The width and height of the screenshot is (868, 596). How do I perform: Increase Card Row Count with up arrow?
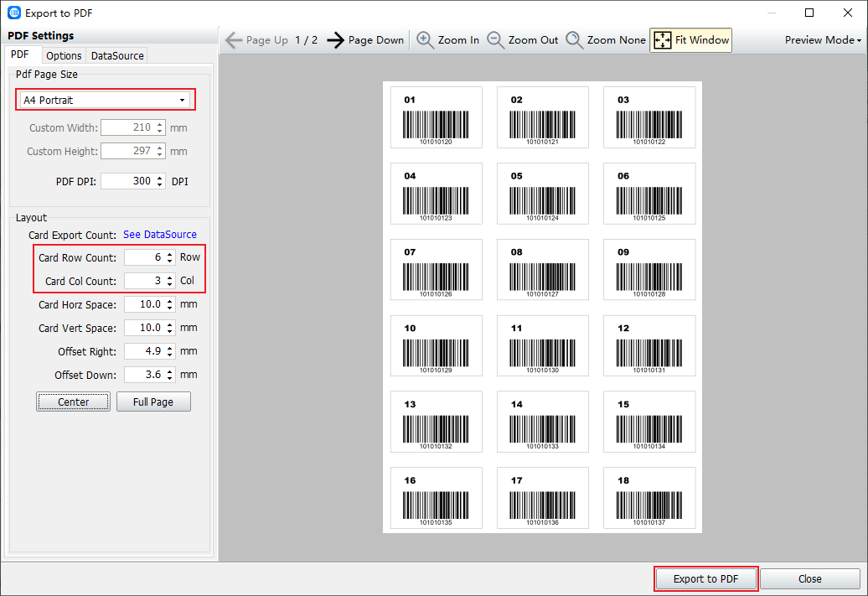(x=170, y=254)
